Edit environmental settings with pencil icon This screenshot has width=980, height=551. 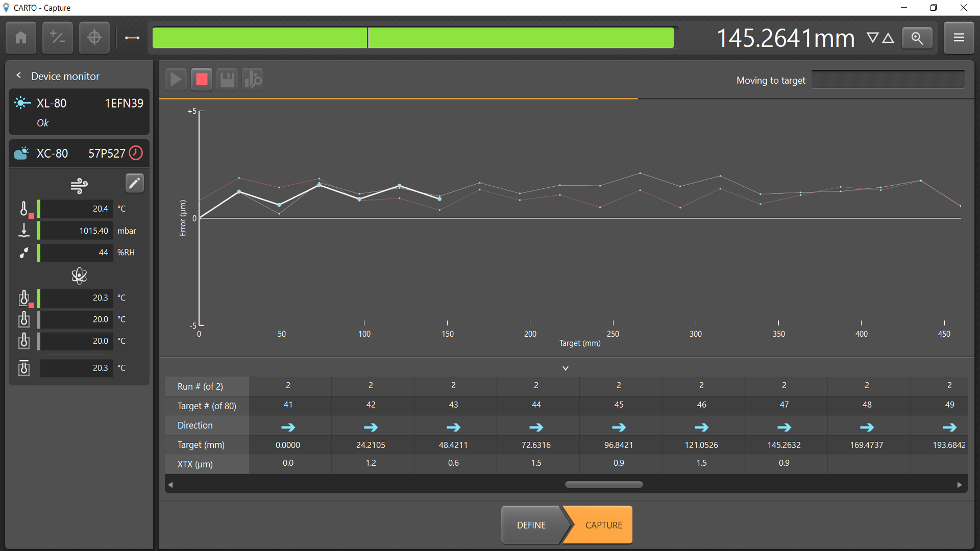pos(134,183)
